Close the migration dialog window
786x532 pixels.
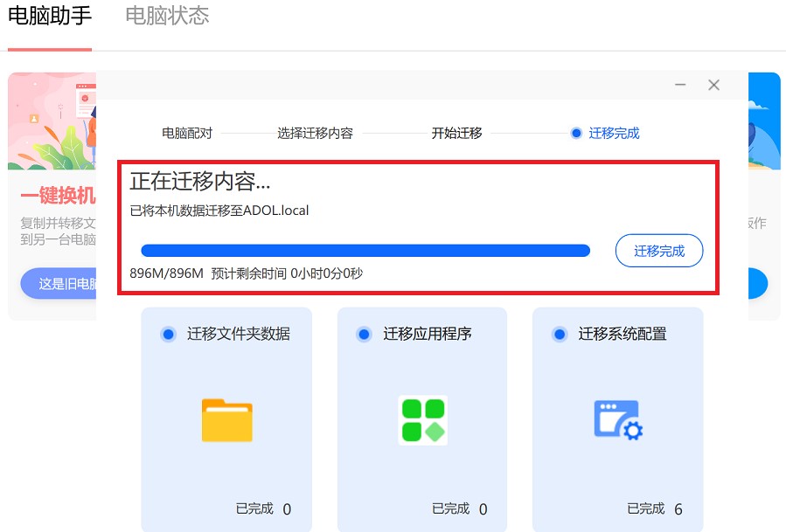coord(713,85)
